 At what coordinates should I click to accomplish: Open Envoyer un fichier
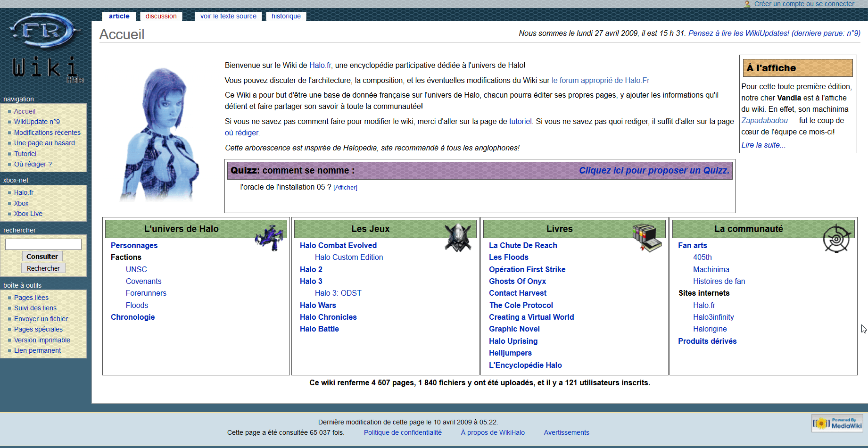coord(41,319)
